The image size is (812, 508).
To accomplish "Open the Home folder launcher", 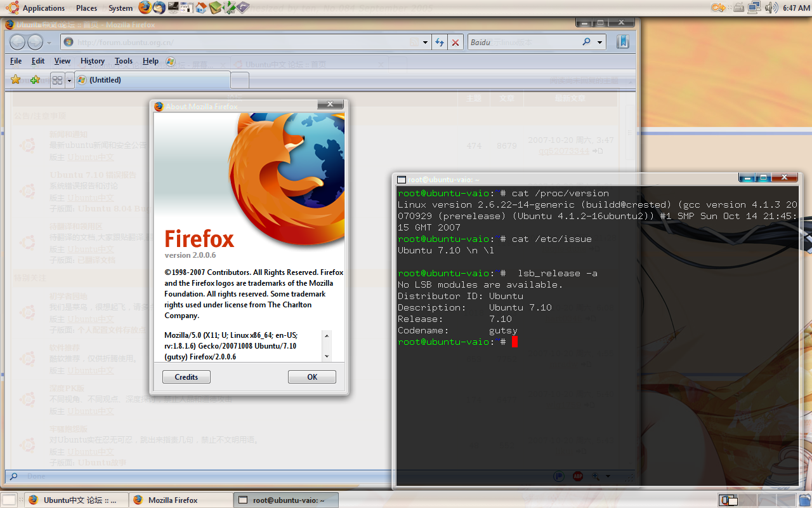I will (x=201, y=8).
